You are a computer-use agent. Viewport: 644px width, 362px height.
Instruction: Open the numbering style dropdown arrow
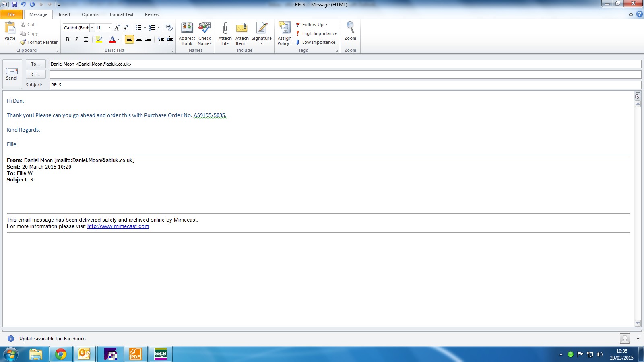coord(158,28)
